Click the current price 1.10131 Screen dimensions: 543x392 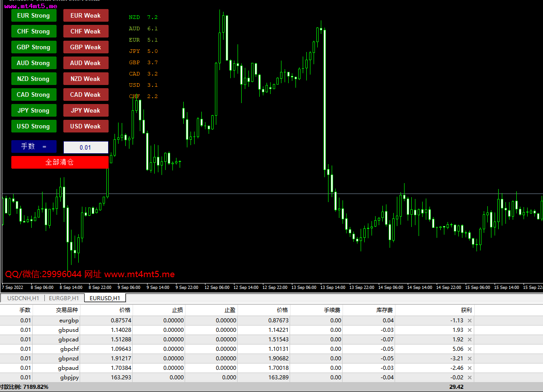click(x=278, y=349)
